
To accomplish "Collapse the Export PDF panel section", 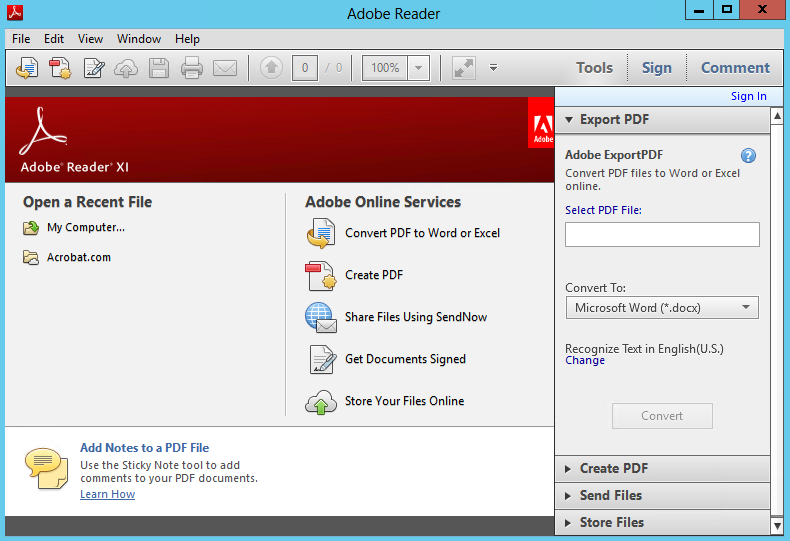I will click(662, 120).
